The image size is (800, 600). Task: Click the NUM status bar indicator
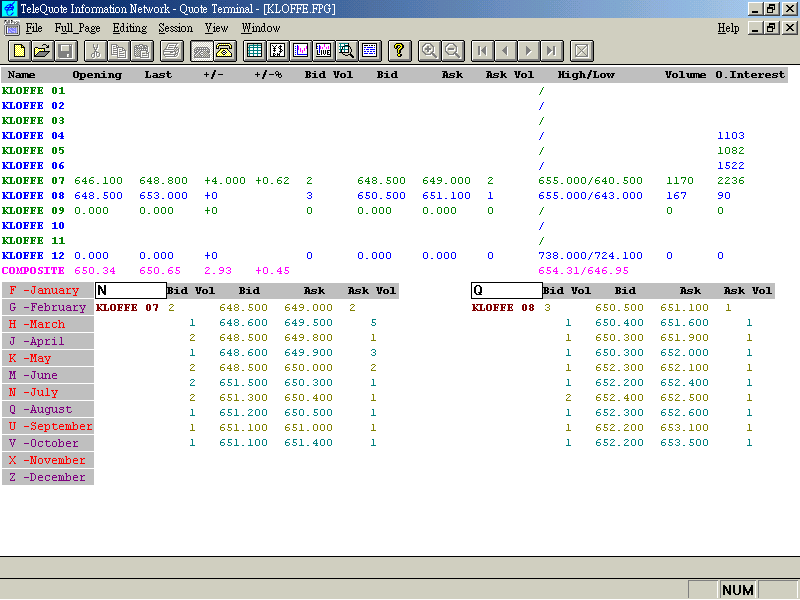(738, 590)
